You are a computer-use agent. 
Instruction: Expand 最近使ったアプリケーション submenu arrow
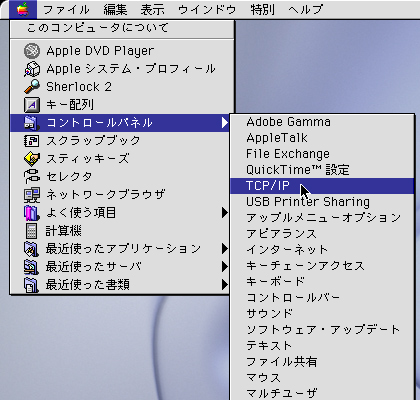[225, 248]
